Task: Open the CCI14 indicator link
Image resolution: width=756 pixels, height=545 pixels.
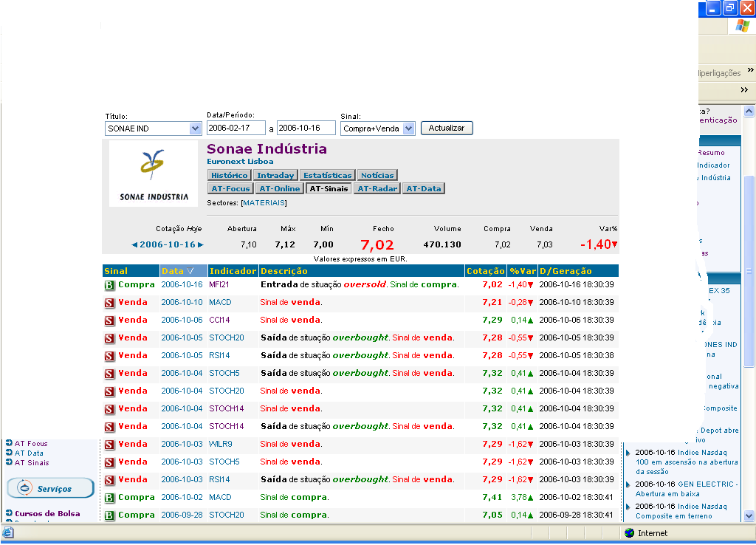Action: tap(219, 321)
